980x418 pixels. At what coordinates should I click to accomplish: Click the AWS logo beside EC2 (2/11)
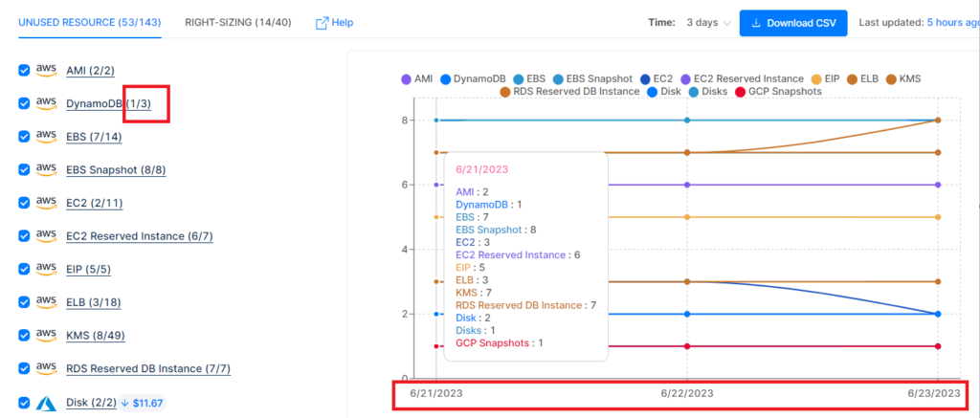(46, 203)
